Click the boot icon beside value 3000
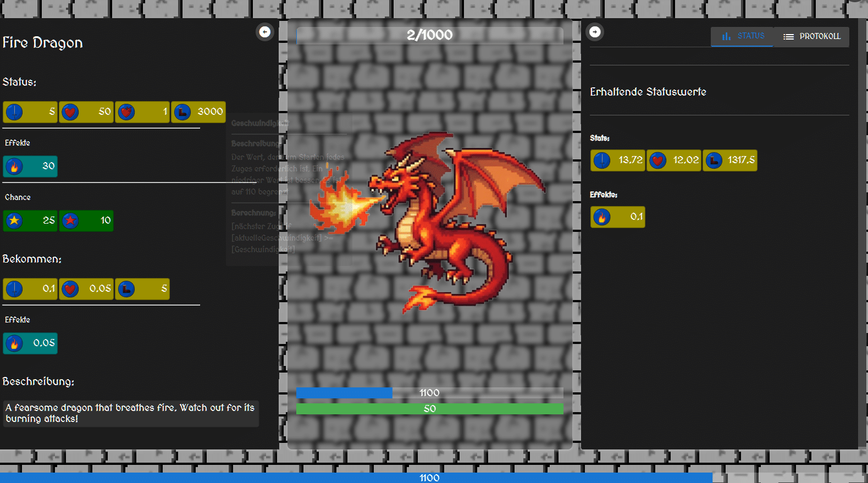The image size is (868, 483). [x=183, y=112]
